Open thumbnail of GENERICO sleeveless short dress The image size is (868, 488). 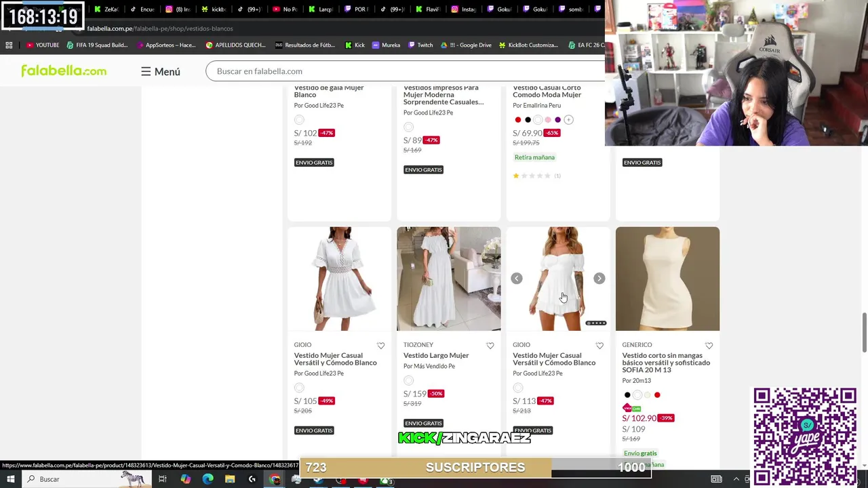pos(667,279)
